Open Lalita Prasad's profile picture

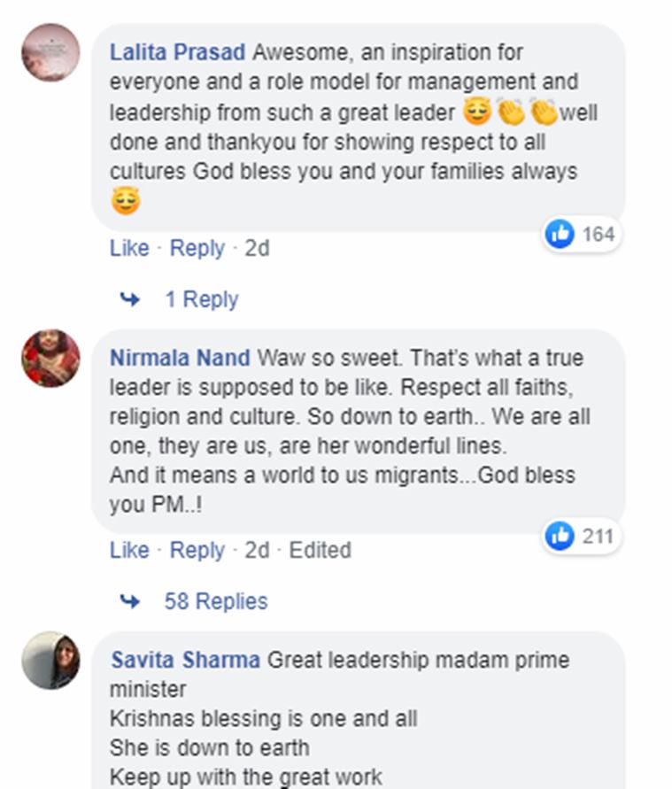(50, 51)
